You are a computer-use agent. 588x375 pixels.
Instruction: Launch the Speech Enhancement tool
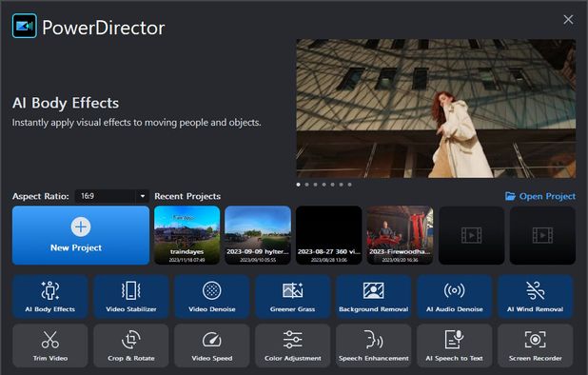point(374,345)
